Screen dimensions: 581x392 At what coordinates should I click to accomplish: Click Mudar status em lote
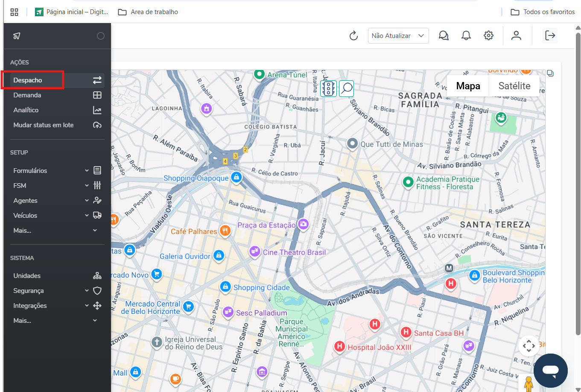(44, 125)
